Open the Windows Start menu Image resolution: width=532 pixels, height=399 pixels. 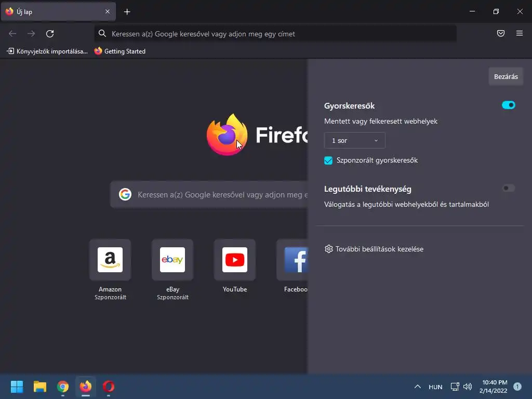pyautogui.click(x=17, y=387)
